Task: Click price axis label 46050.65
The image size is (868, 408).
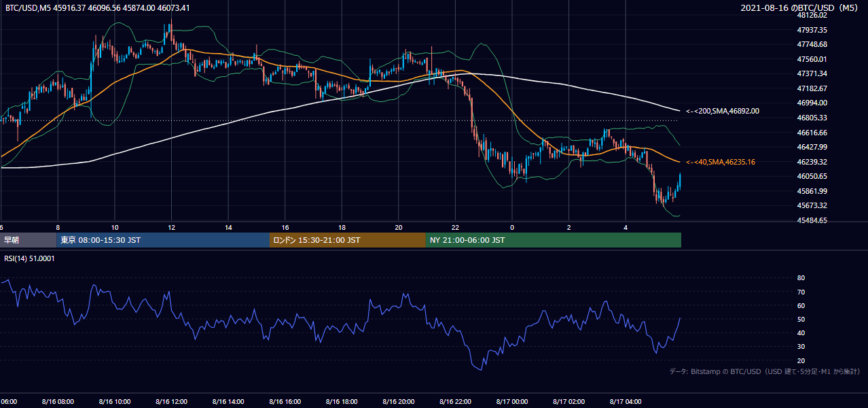Action: [x=812, y=176]
